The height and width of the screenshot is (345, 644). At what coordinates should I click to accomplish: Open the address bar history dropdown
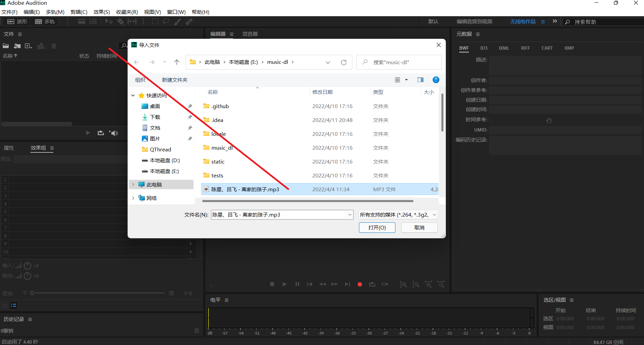pyautogui.click(x=328, y=63)
